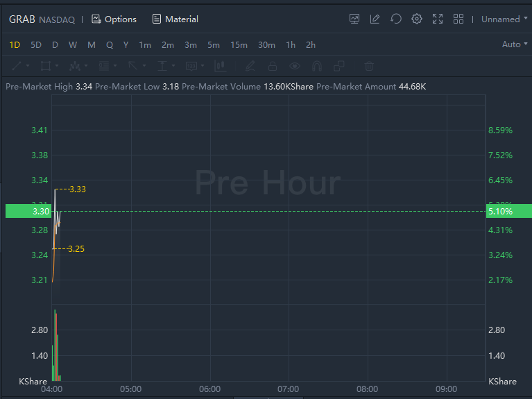The image size is (532, 399).
Task: Toggle the magnet snap mode
Action: (316, 66)
